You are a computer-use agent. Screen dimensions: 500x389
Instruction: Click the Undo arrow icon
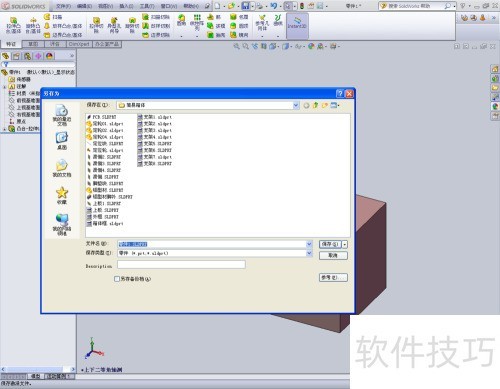(274, 6)
